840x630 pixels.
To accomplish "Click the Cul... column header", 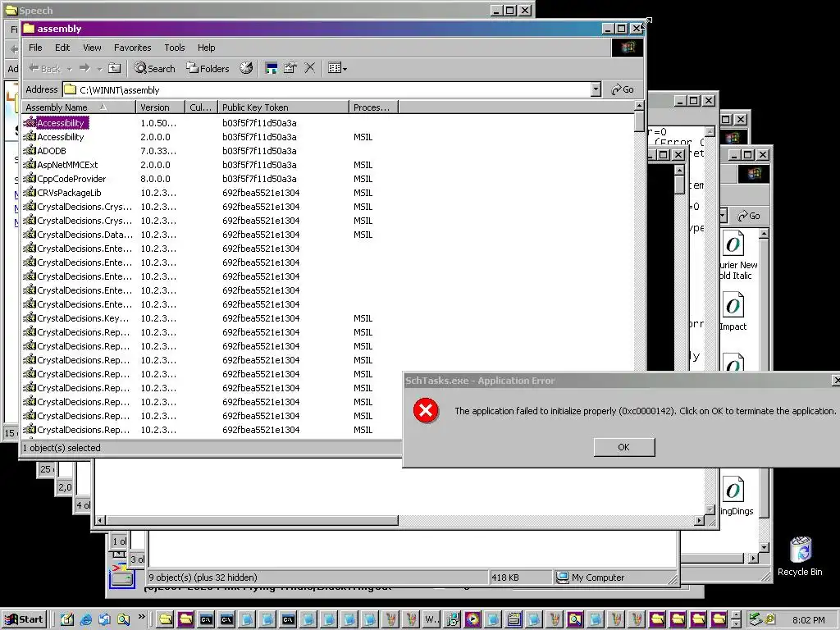I will click(x=202, y=107).
